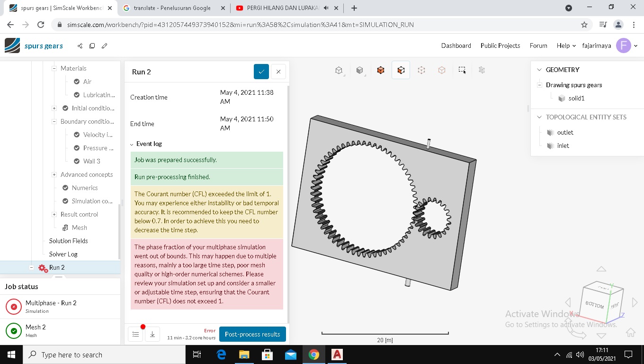Collapse the Event log section
Viewport: 644px width, 364px height.
(131, 144)
